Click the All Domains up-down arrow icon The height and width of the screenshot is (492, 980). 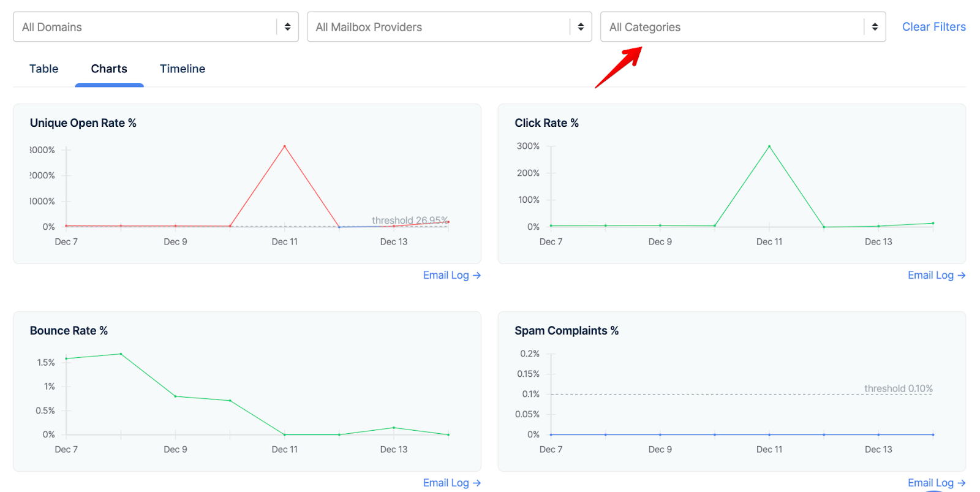(x=287, y=27)
